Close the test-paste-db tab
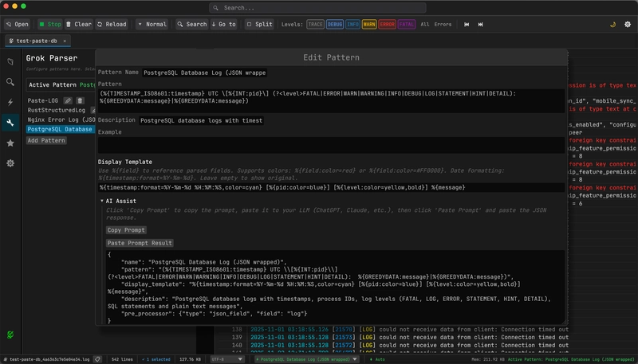 pos(65,41)
